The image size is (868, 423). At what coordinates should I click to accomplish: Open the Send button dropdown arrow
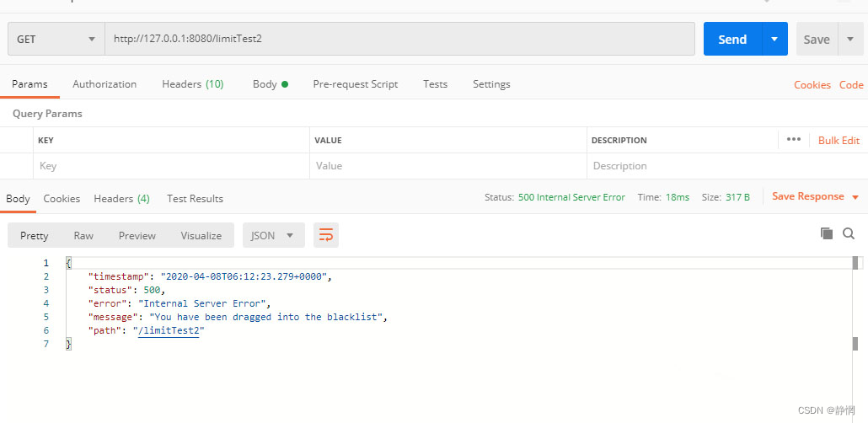(x=774, y=39)
